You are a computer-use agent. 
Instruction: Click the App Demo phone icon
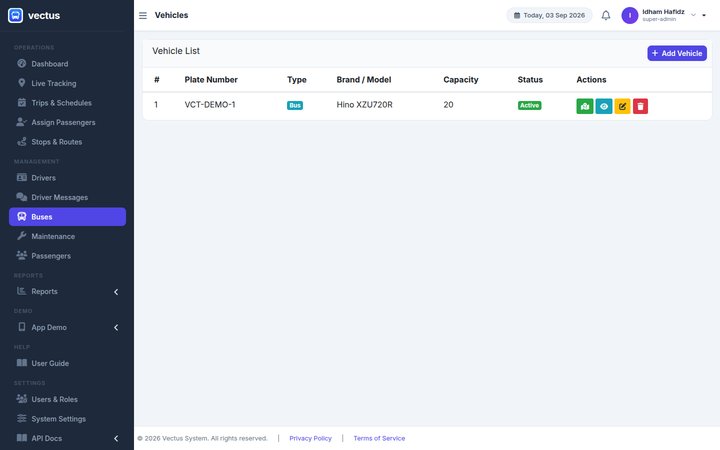22,326
